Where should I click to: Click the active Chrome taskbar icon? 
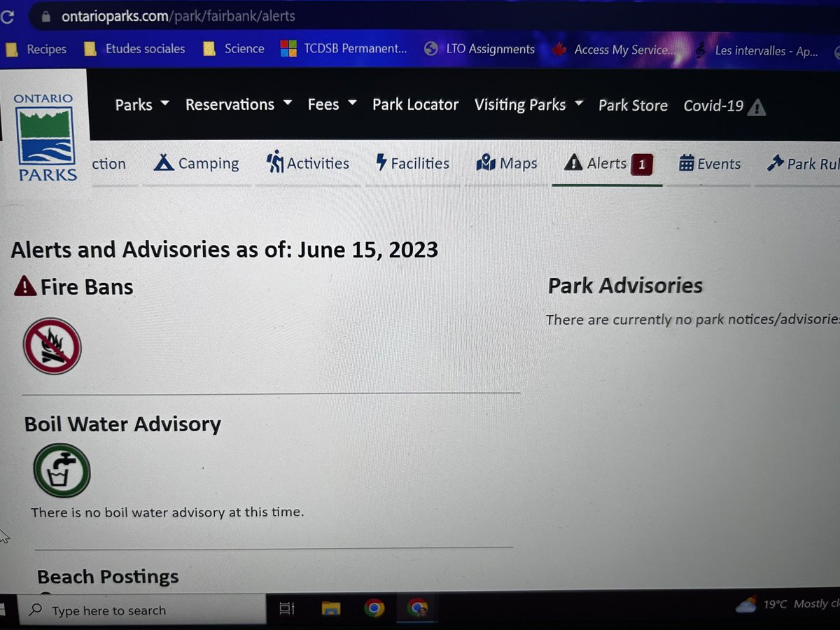pyautogui.click(x=417, y=608)
